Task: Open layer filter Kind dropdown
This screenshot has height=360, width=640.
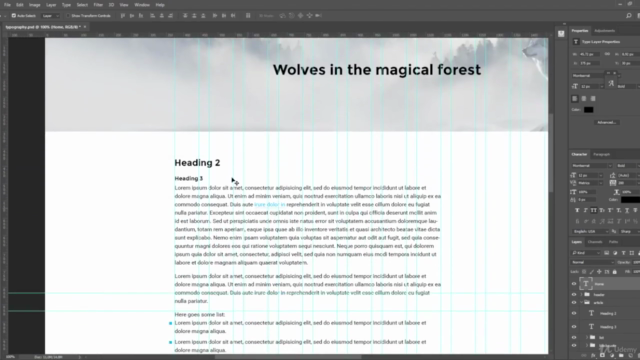Action: 586,253
